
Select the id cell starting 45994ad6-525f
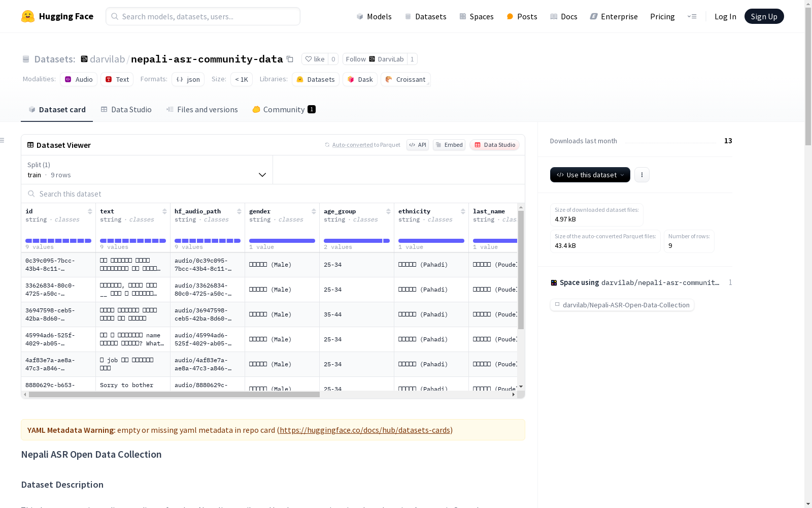tap(58, 339)
